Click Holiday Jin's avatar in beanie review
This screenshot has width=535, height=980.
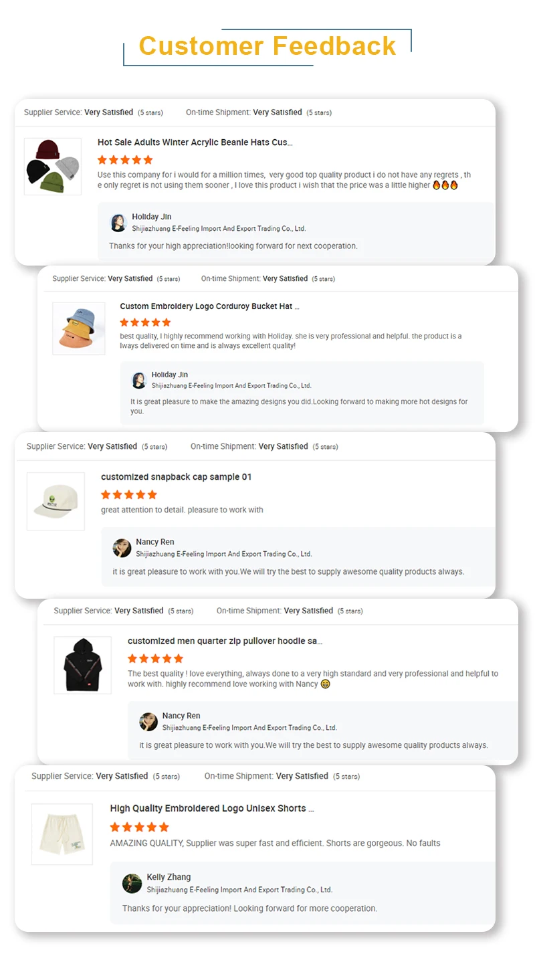118,223
